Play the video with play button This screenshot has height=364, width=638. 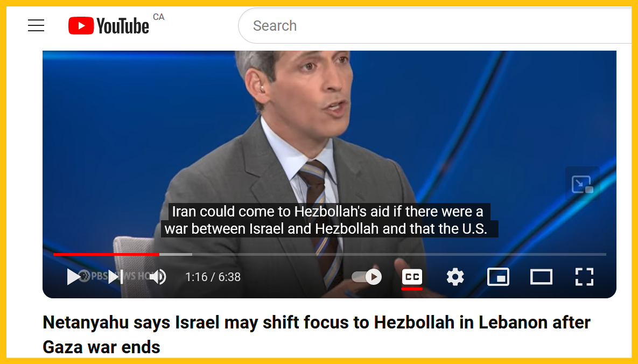(73, 277)
